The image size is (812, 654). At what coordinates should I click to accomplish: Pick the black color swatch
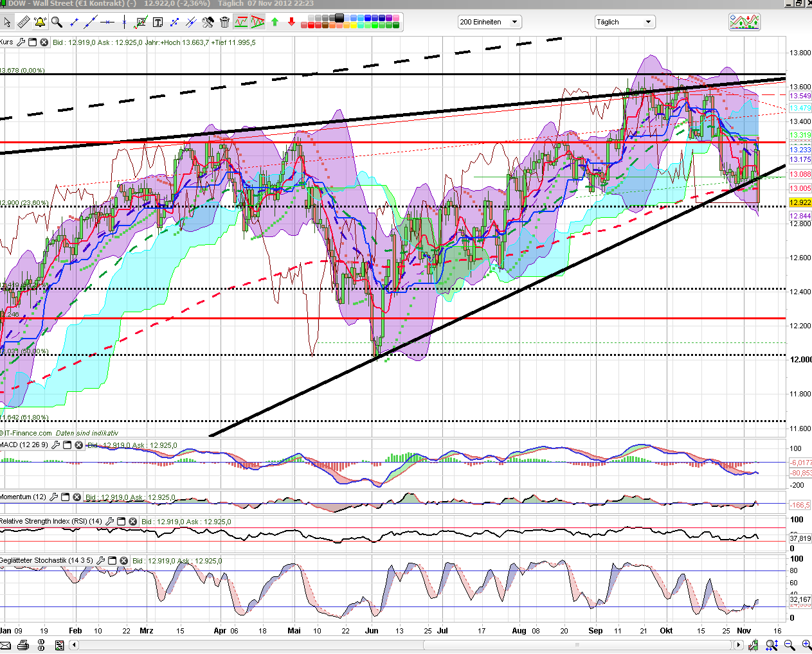click(x=339, y=18)
